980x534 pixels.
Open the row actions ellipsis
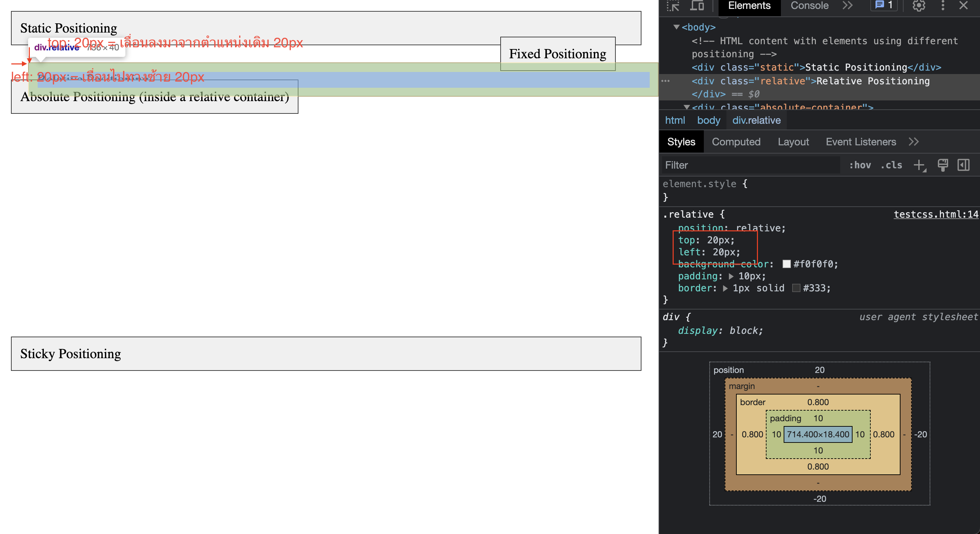pos(665,81)
